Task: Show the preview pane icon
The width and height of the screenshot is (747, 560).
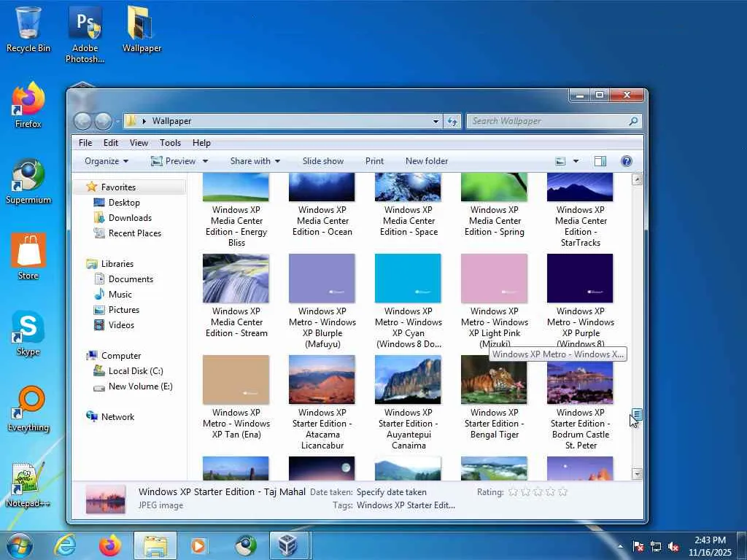Action: (x=600, y=161)
